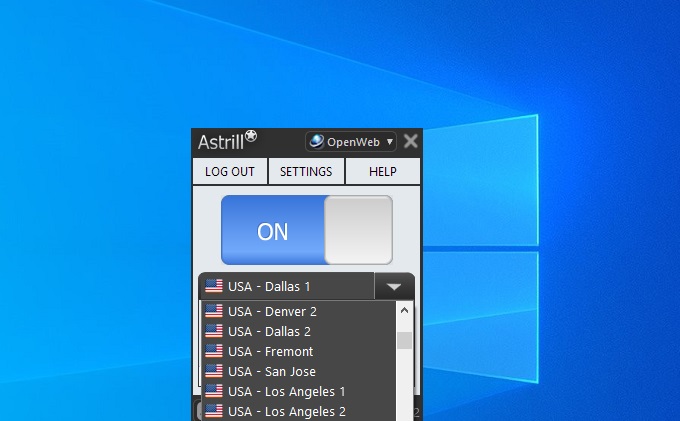Viewport: 680px width, 421px height.
Task: Choose USA - San Jose server
Action: [298, 371]
